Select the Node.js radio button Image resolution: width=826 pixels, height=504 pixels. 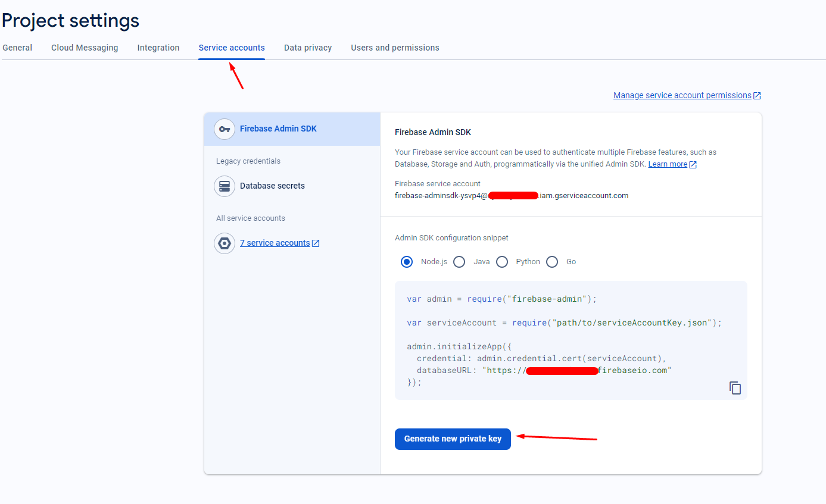(407, 262)
